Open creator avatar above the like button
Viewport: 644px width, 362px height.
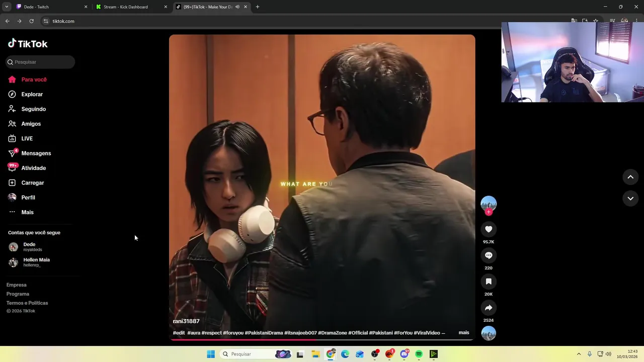[489, 203]
